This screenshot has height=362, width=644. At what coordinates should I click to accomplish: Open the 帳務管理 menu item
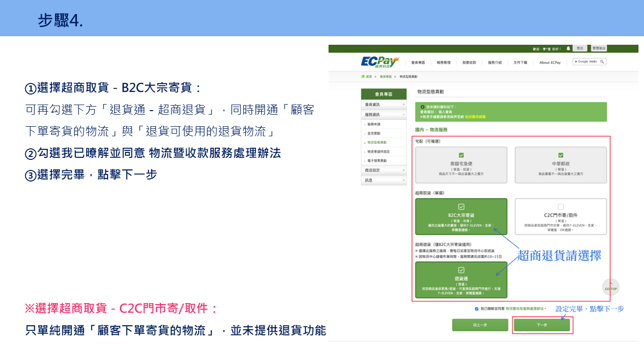pos(443,61)
